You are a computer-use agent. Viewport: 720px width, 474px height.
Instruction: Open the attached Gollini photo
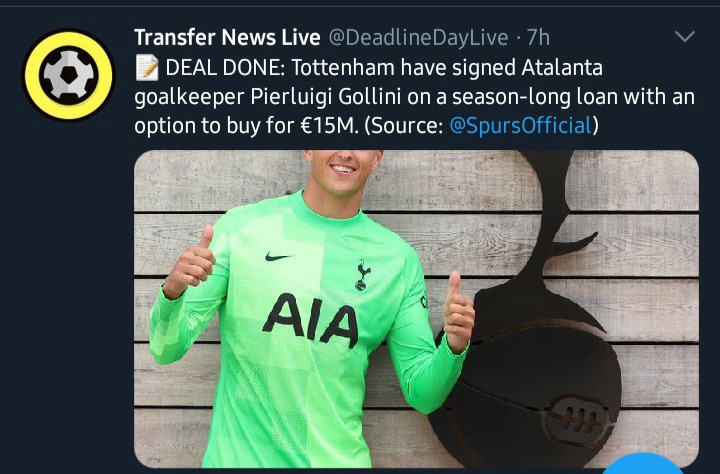pyautogui.click(x=416, y=309)
